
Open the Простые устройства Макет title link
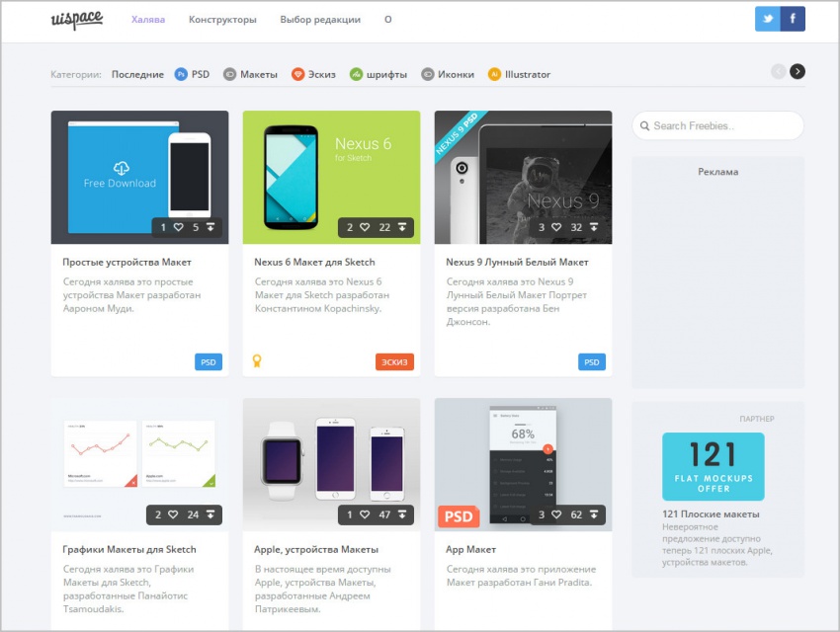point(126,262)
